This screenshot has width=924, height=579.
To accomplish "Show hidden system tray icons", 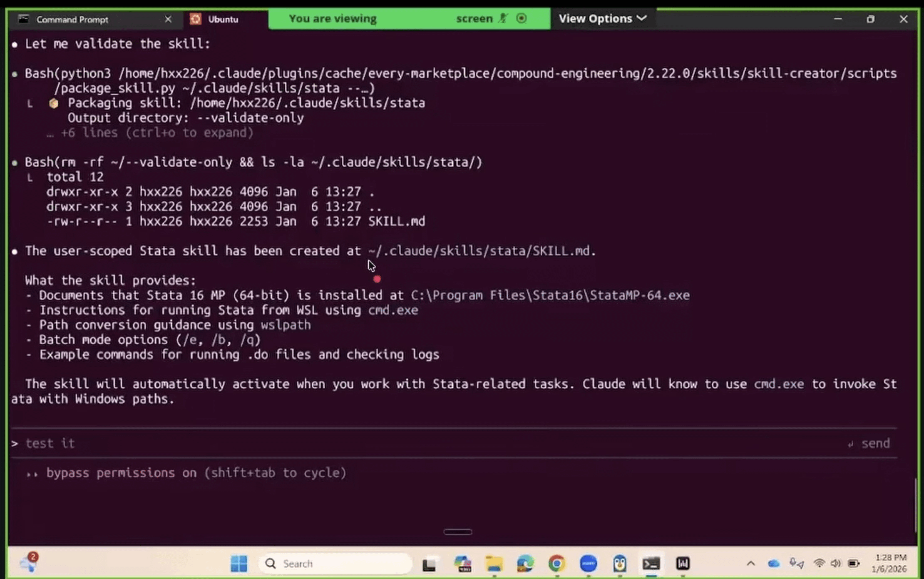I will [751, 564].
